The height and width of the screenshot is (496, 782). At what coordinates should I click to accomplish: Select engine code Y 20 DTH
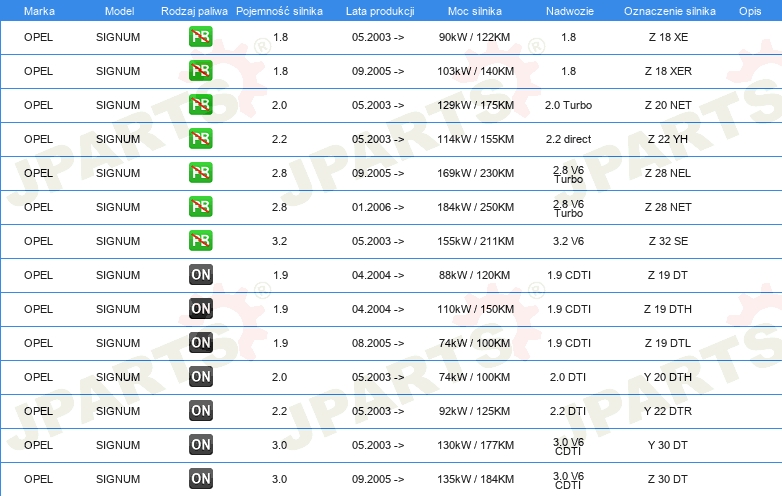pos(668,377)
